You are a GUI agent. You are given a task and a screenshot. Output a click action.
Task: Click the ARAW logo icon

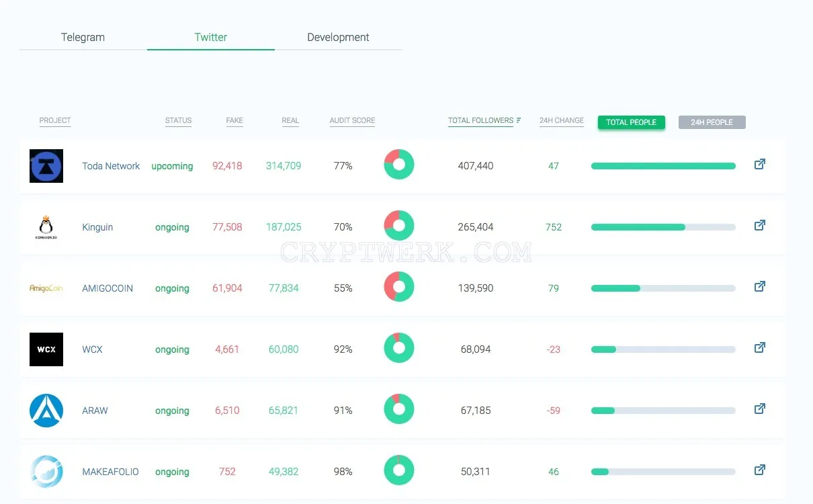tap(46, 411)
